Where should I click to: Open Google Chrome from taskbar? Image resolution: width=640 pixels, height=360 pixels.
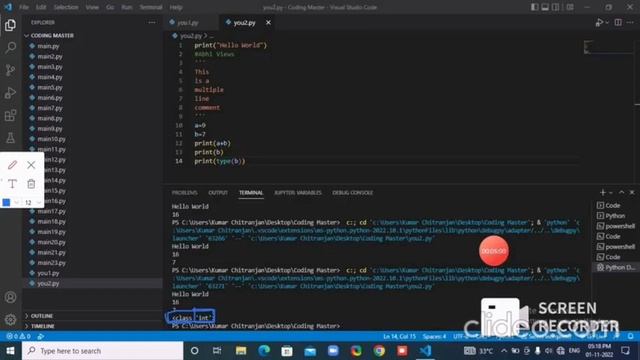[379, 351]
